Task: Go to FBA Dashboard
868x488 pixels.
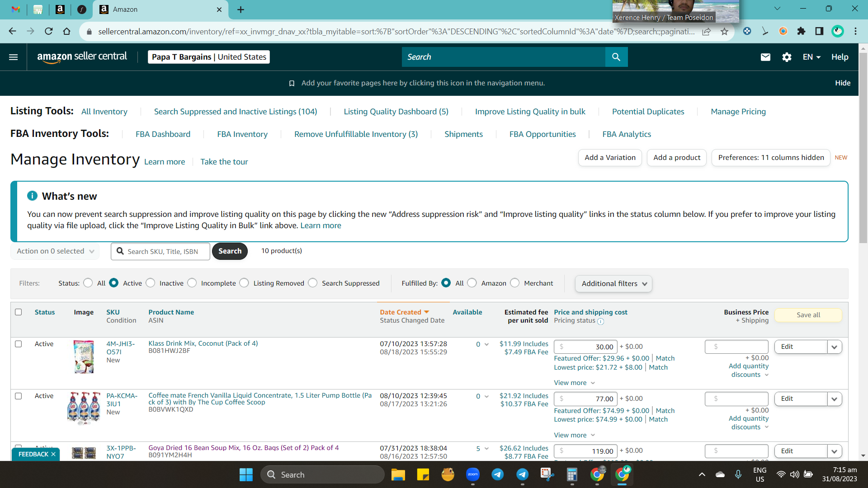Action: point(163,134)
